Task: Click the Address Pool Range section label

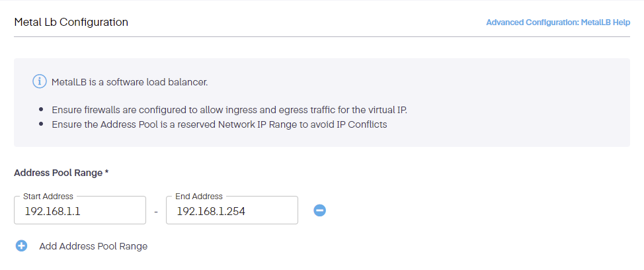Action: [58, 173]
